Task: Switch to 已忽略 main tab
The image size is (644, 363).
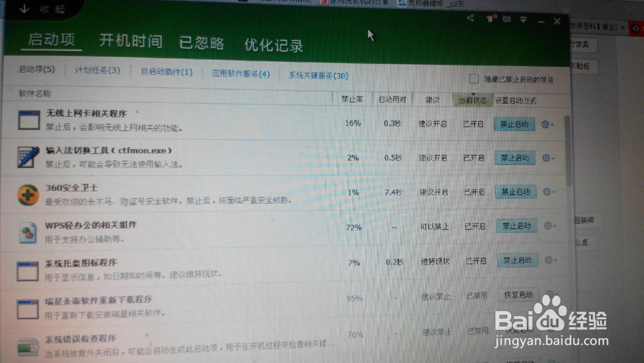Action: pyautogui.click(x=202, y=43)
